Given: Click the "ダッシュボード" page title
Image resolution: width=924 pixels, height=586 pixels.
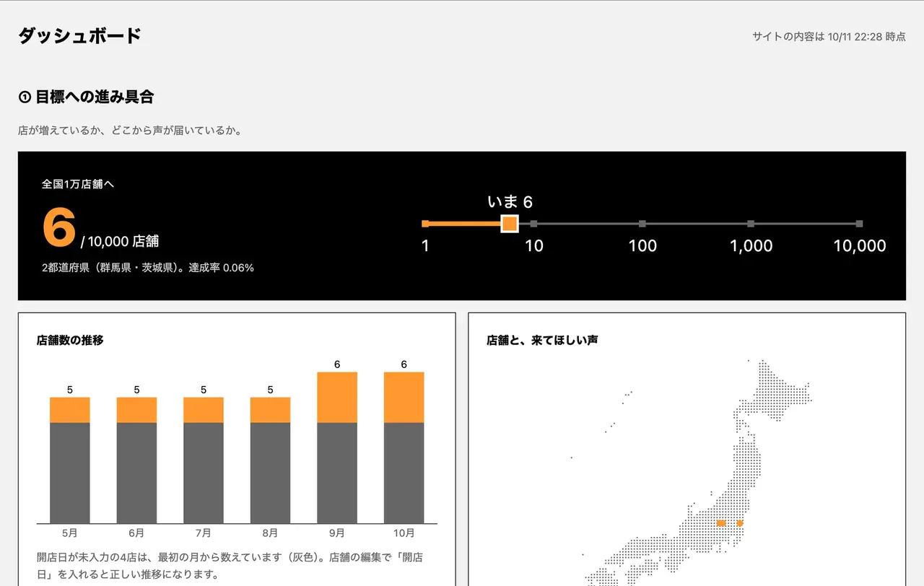Looking at the screenshot, I should (x=79, y=36).
